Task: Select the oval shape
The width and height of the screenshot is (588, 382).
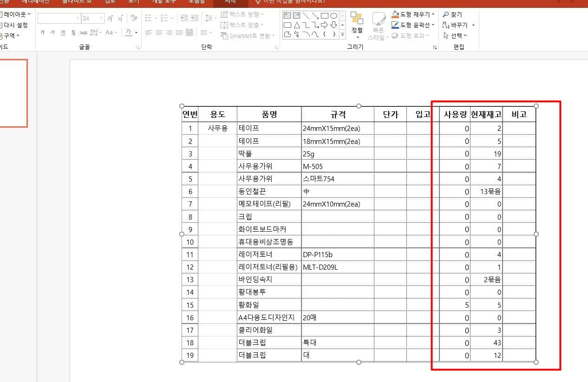Action: [x=333, y=16]
